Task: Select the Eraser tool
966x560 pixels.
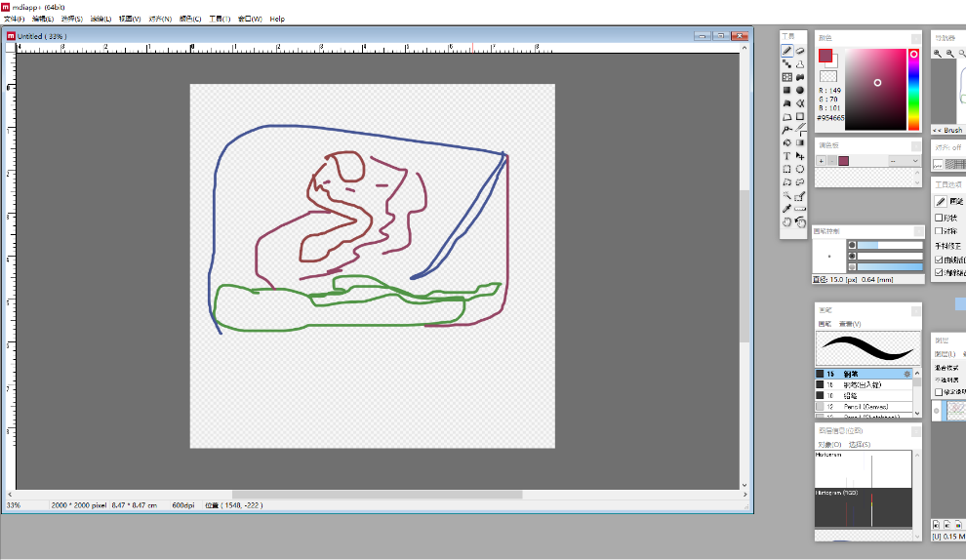Action: (800, 50)
